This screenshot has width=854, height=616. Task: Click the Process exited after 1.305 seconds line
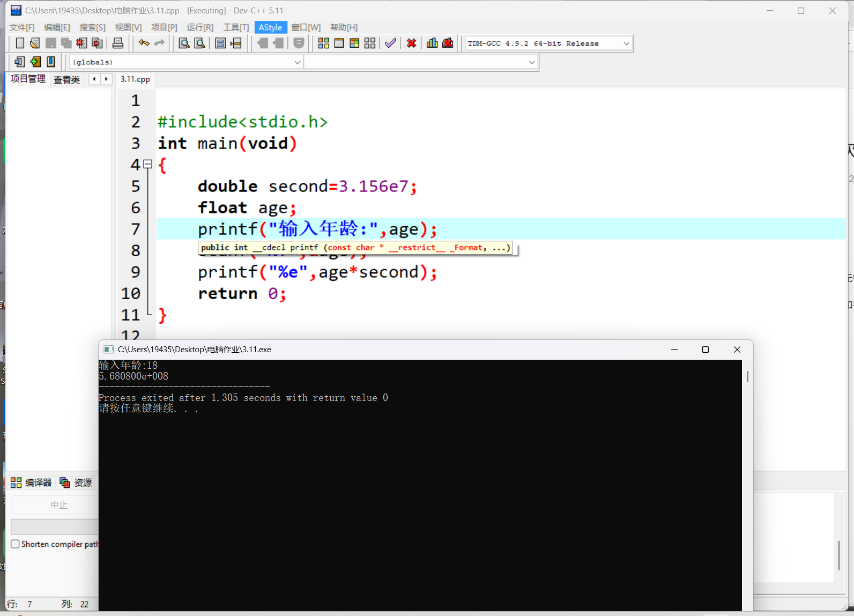coord(243,398)
